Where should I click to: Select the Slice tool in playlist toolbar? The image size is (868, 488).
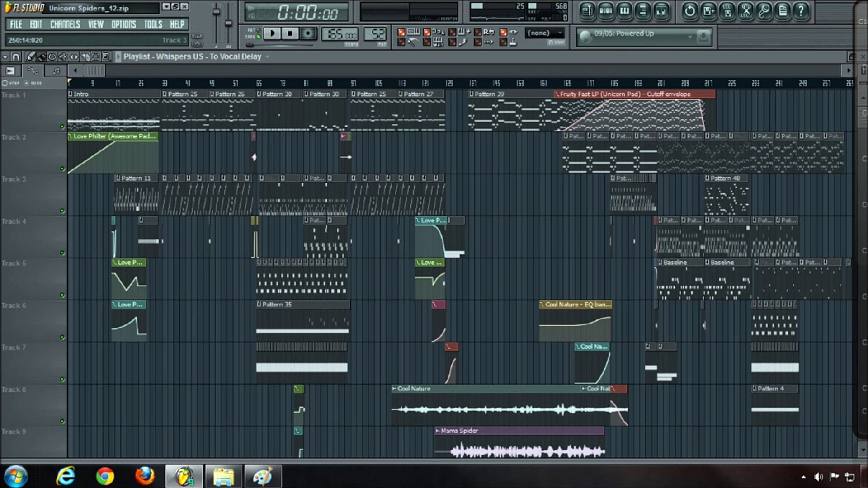click(x=85, y=57)
